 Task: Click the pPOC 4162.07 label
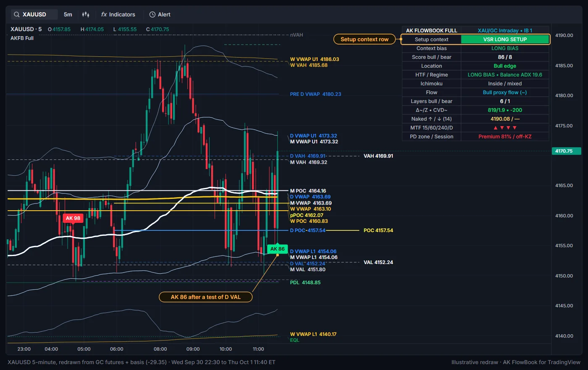(x=307, y=215)
